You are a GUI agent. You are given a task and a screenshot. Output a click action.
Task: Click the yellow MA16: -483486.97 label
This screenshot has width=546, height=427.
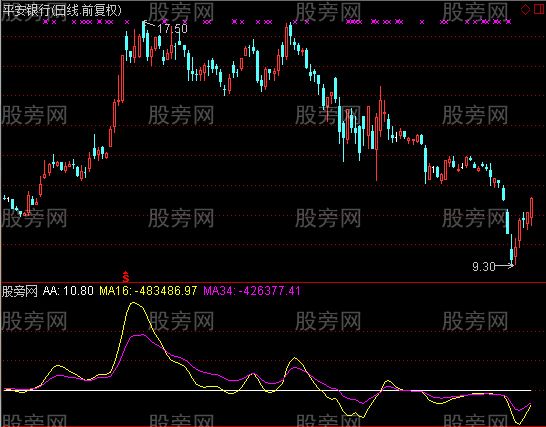click(x=148, y=290)
